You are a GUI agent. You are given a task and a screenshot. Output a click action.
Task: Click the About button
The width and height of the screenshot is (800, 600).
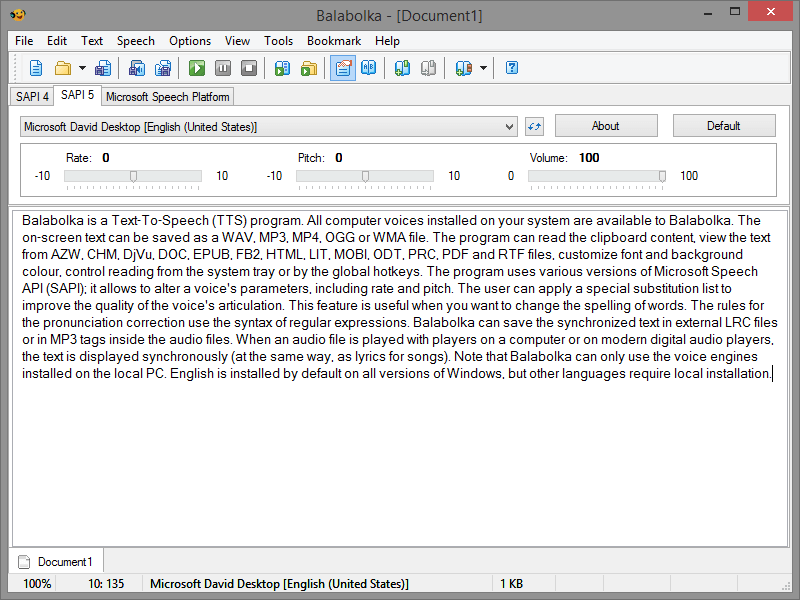[x=605, y=126]
